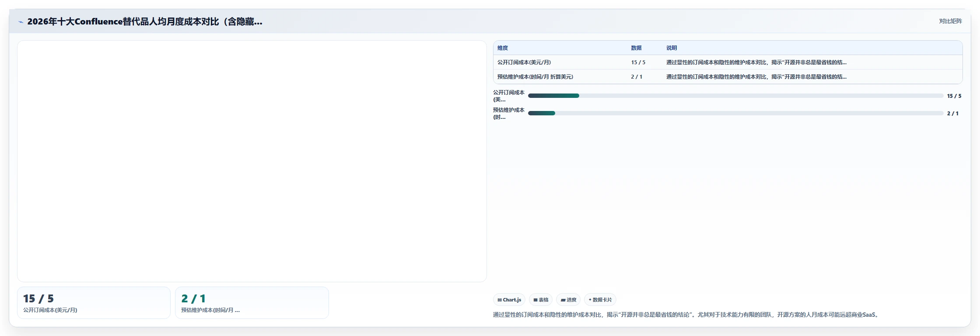The width and height of the screenshot is (980, 336).
Task: Click the 表格 tag chip
Action: [x=541, y=300]
